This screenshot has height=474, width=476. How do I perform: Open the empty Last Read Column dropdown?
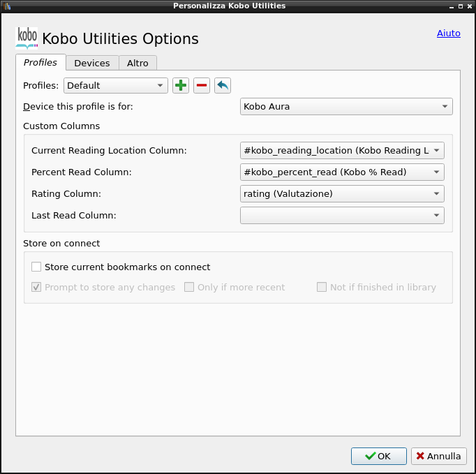(342, 215)
